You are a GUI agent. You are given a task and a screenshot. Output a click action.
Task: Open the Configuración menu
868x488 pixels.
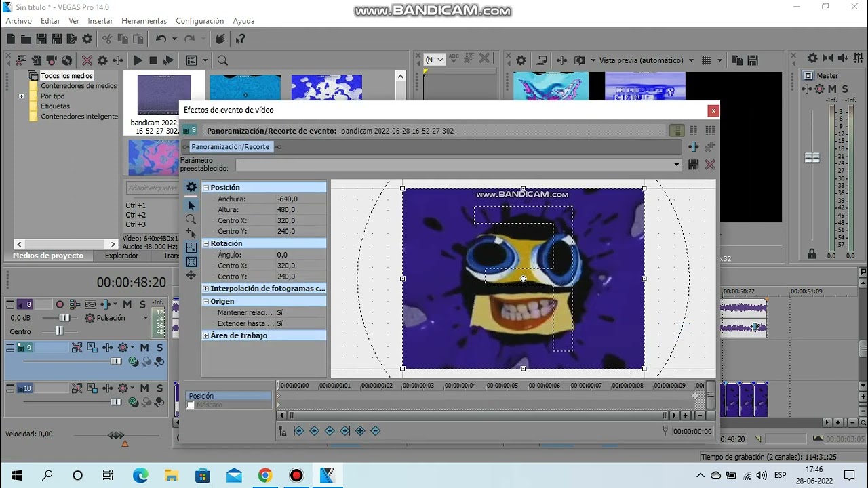200,21
